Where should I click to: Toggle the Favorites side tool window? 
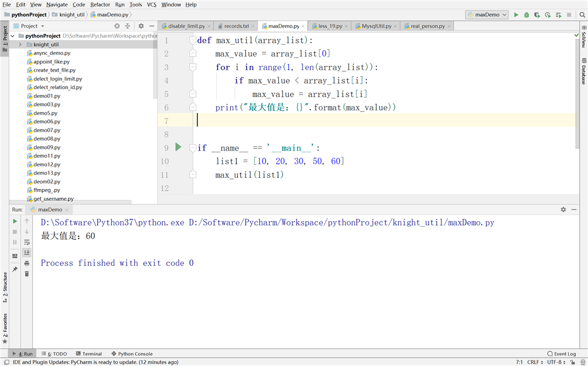(5, 329)
